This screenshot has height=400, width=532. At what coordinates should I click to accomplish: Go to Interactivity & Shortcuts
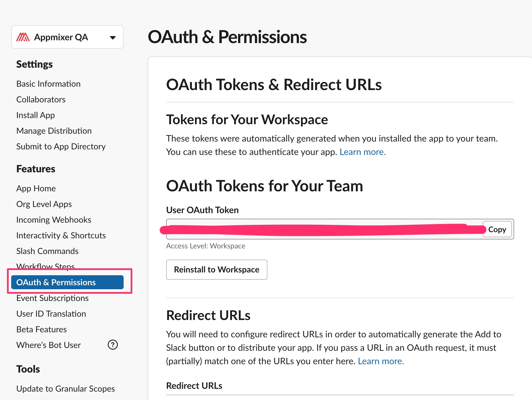click(x=61, y=236)
